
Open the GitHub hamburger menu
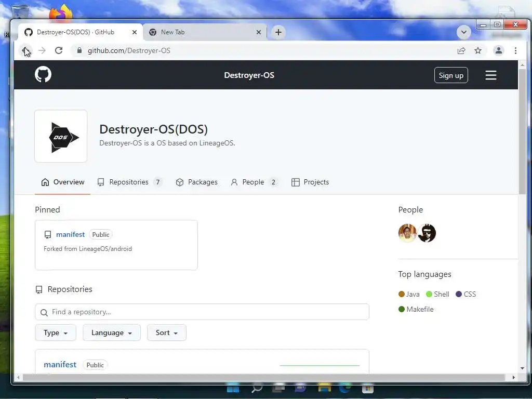click(490, 75)
